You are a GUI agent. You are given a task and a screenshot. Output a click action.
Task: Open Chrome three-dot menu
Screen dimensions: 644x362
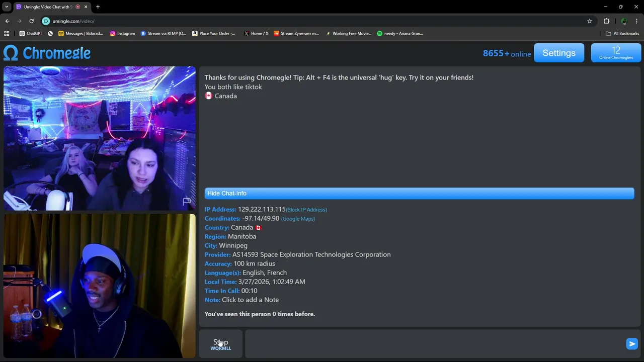[x=637, y=21]
